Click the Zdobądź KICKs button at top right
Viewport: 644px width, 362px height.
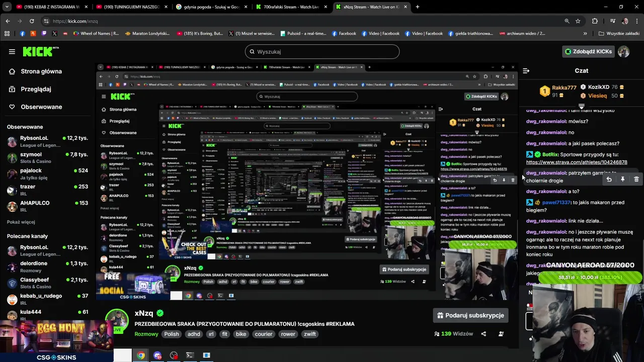pyautogui.click(x=588, y=51)
